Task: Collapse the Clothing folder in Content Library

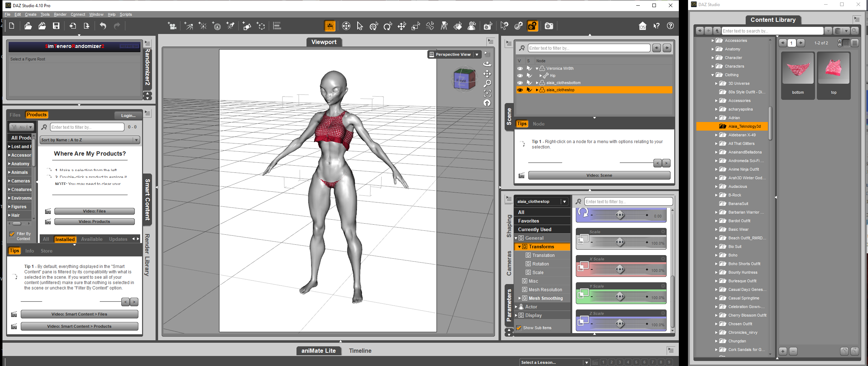Action: [712, 75]
